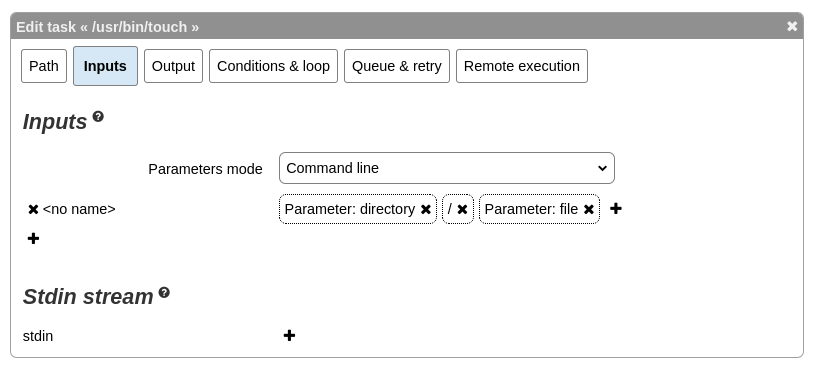This screenshot has height=370, width=815.
Task: Open help icon next to Stdin stream
Action: [164, 293]
